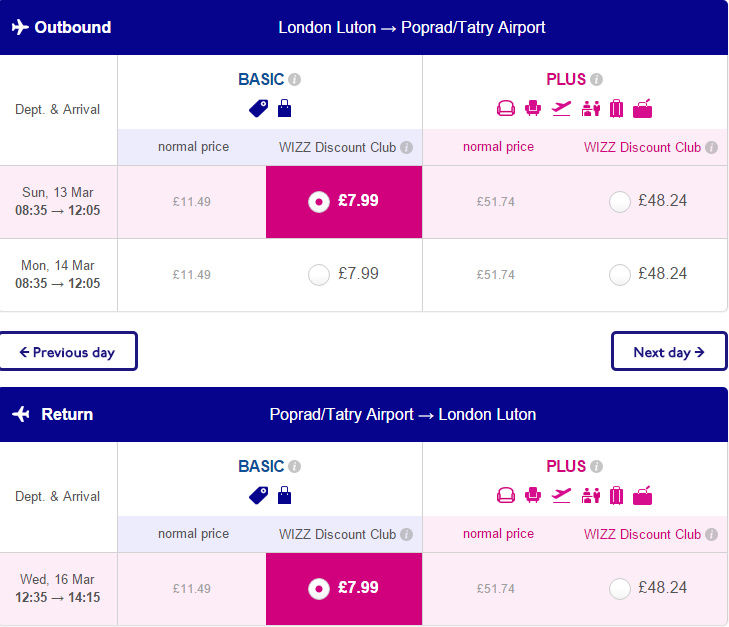Click the suitcase icon under Return PLUS
729x627 pixels.
click(x=616, y=495)
